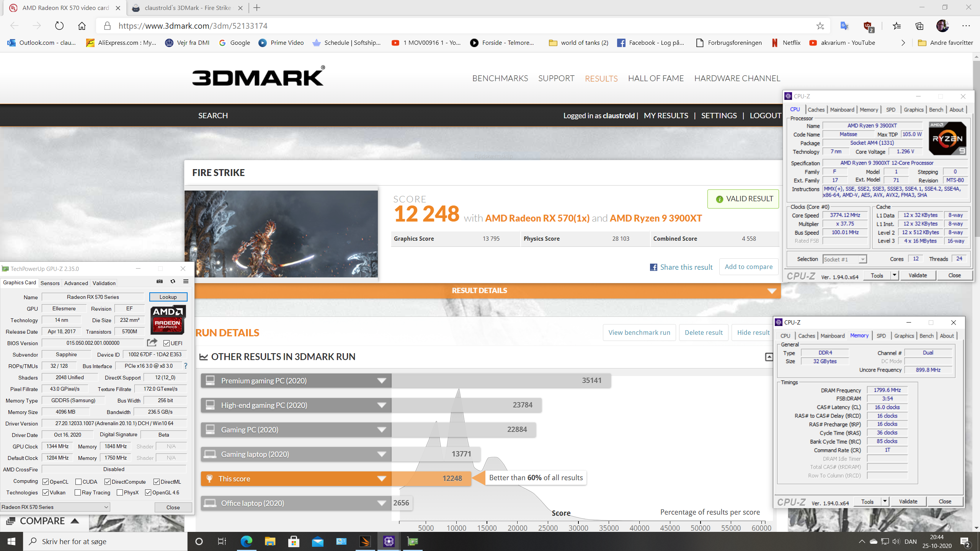The width and height of the screenshot is (980, 551).
Task: Add page to favorites star icon
Action: click(820, 26)
